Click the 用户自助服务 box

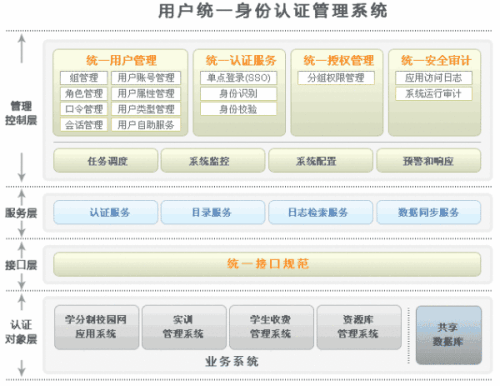click(146, 125)
